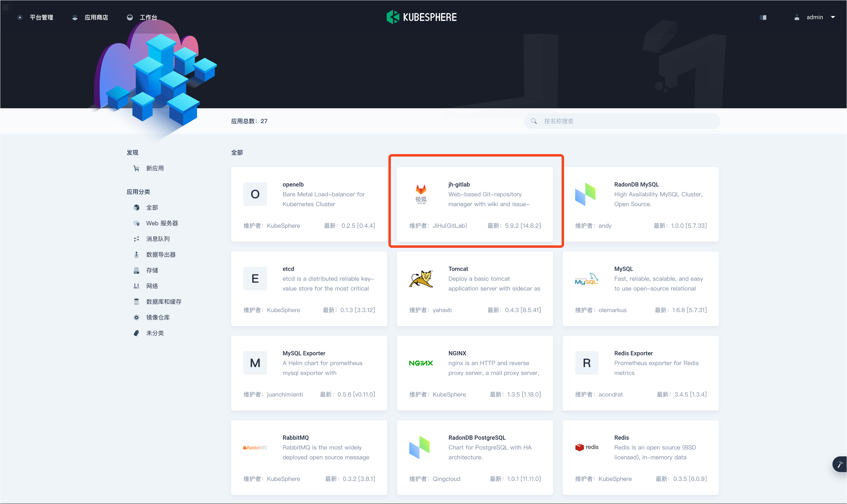
Task: Click the RabbitMQ orange logo
Action: pos(255,448)
